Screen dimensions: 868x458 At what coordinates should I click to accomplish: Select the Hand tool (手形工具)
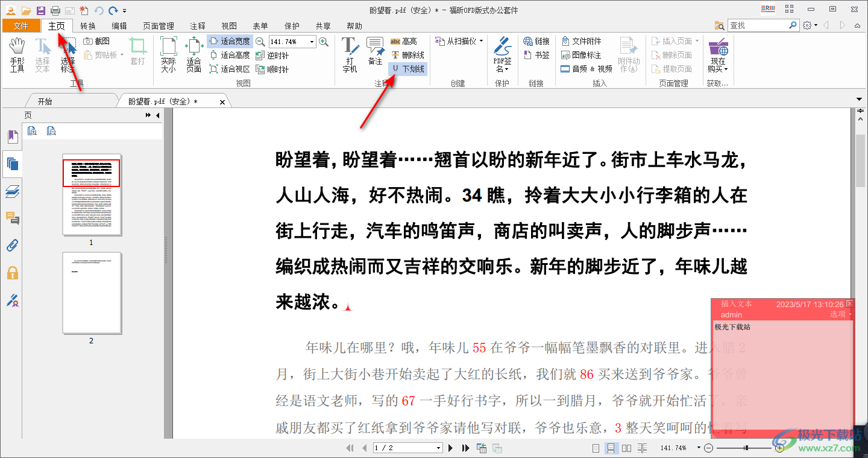pos(17,55)
